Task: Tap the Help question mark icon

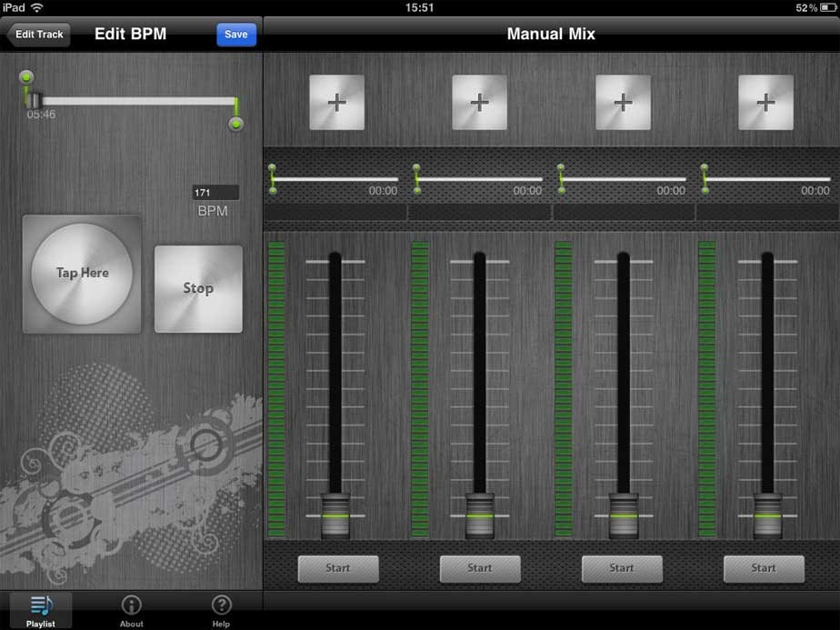Action: click(x=221, y=603)
